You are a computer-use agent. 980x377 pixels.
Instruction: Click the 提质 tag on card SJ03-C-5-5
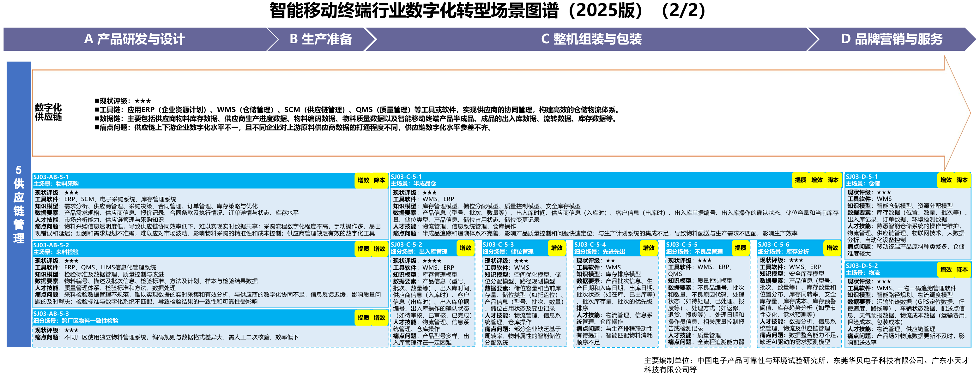click(x=740, y=248)
